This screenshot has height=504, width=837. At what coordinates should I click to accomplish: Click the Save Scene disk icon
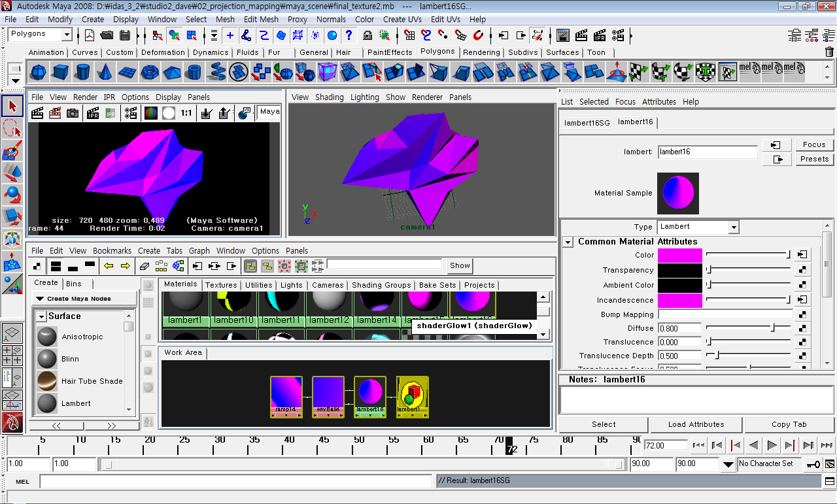pyautogui.click(x=125, y=36)
